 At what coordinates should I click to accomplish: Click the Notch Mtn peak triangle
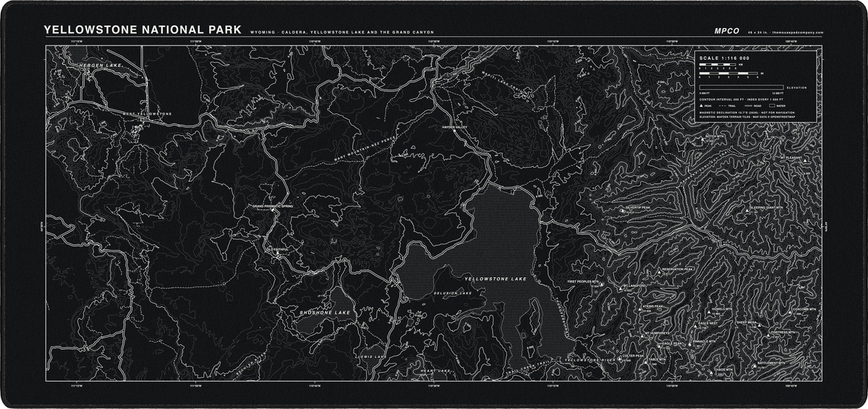(702, 139)
